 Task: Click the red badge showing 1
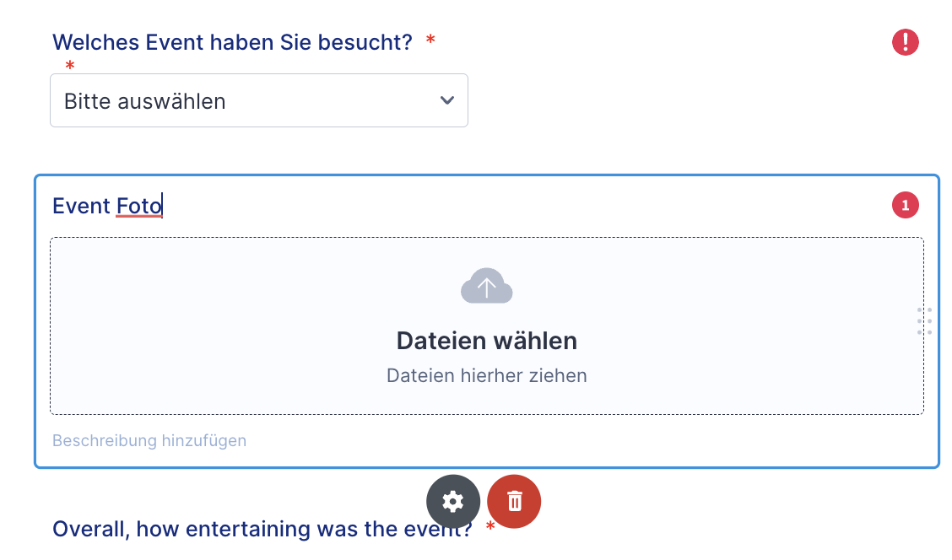tap(906, 205)
